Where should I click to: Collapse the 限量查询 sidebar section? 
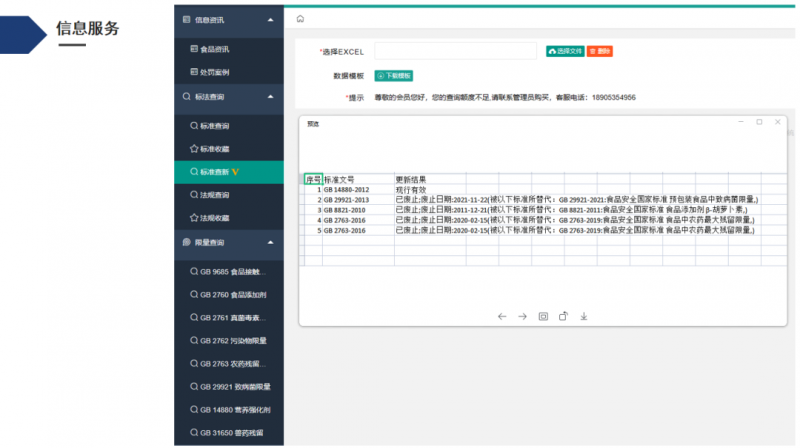[x=270, y=242]
